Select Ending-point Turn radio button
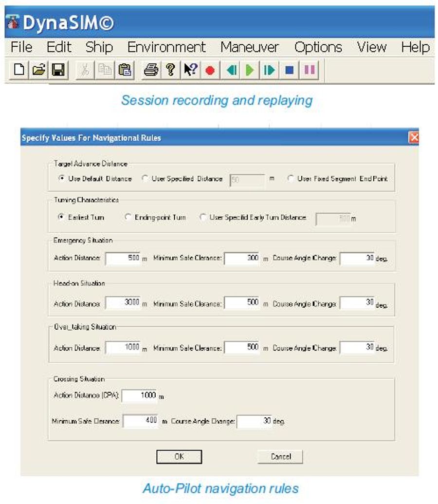The height and width of the screenshot is (504, 438). pos(129,217)
